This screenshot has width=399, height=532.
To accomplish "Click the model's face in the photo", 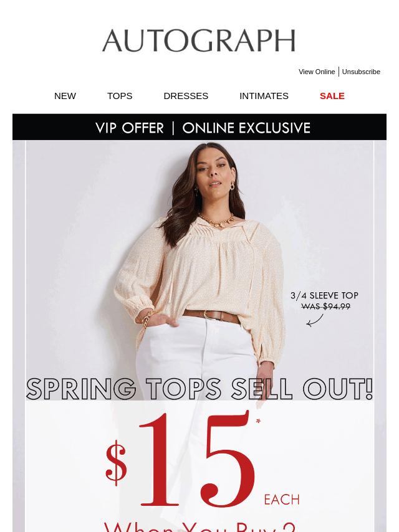I will (x=213, y=168).
